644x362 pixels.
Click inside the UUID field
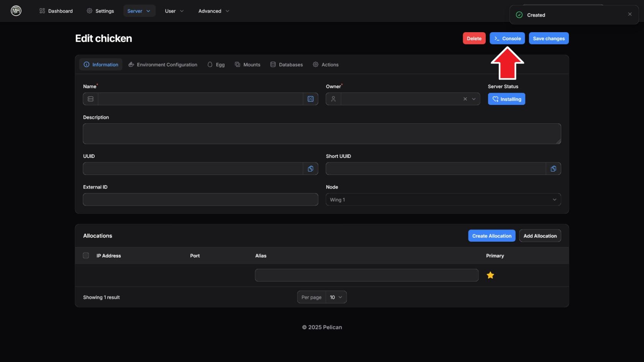(193, 169)
